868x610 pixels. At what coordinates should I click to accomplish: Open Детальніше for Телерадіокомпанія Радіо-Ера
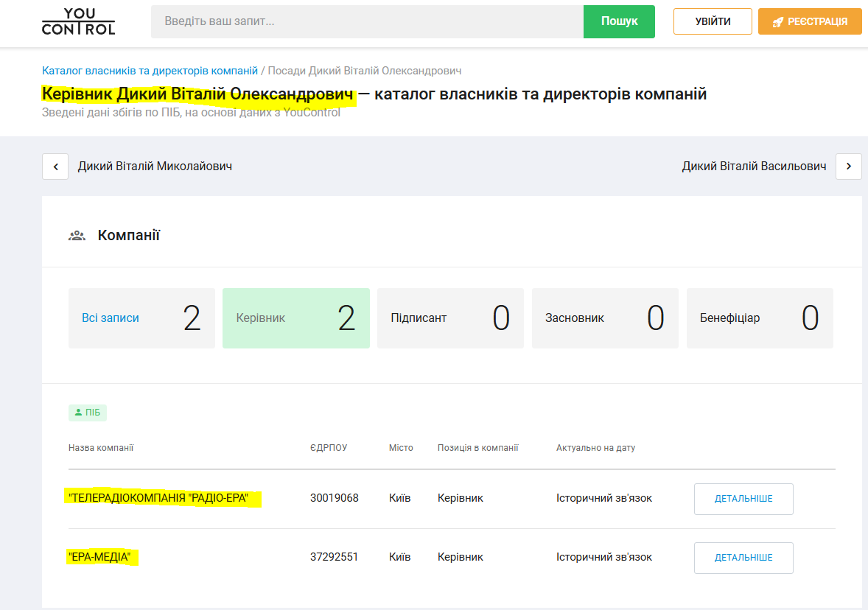(743, 499)
